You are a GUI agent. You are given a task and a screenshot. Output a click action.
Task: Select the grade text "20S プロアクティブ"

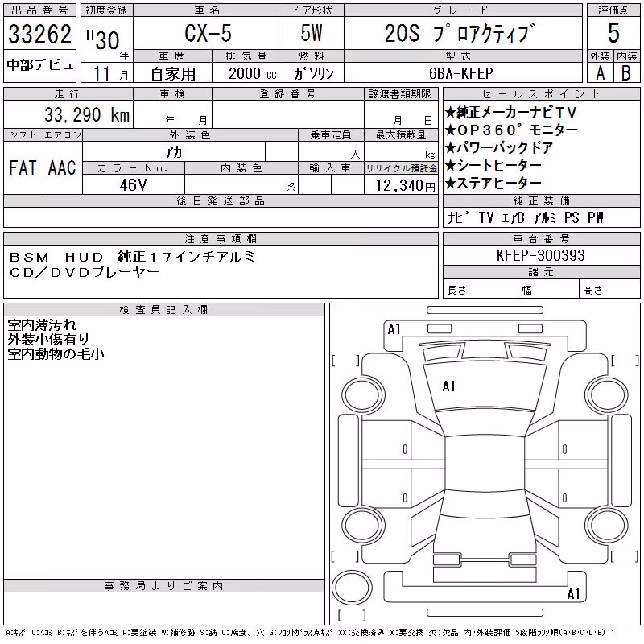pos(460,33)
